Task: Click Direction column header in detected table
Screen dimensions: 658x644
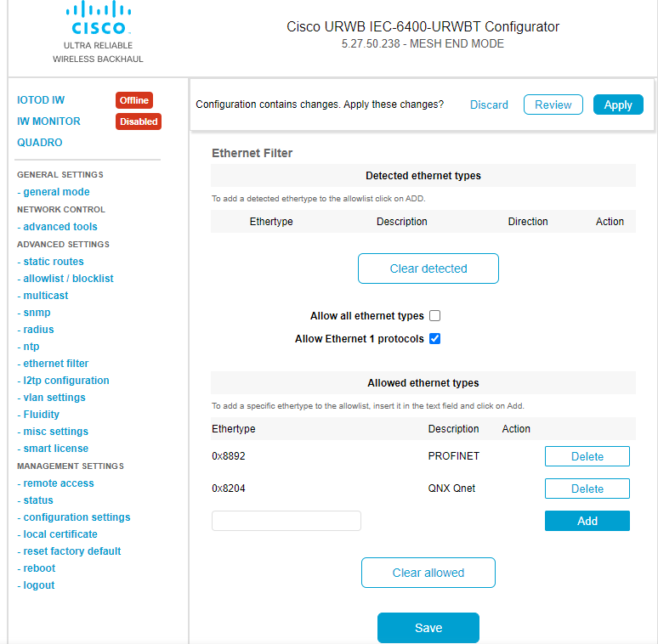Action: pos(528,222)
